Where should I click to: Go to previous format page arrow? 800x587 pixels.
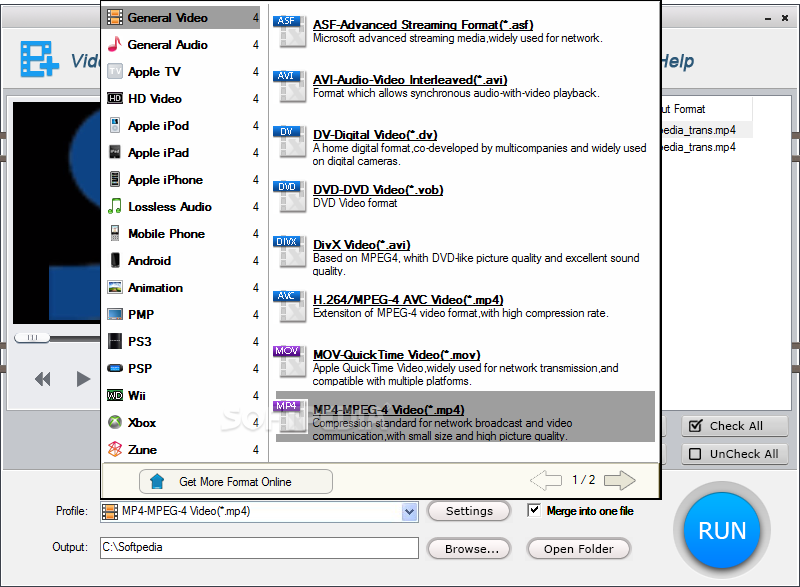point(546,480)
